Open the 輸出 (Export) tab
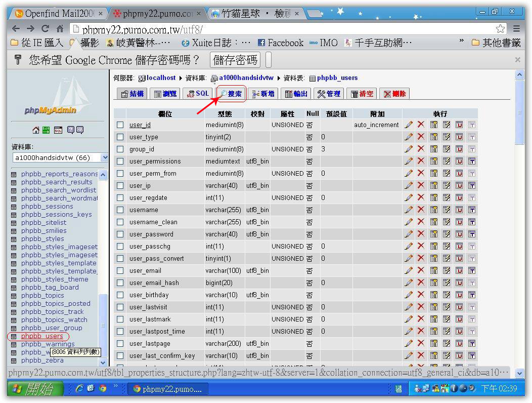The width and height of the screenshot is (532, 403). tap(296, 94)
